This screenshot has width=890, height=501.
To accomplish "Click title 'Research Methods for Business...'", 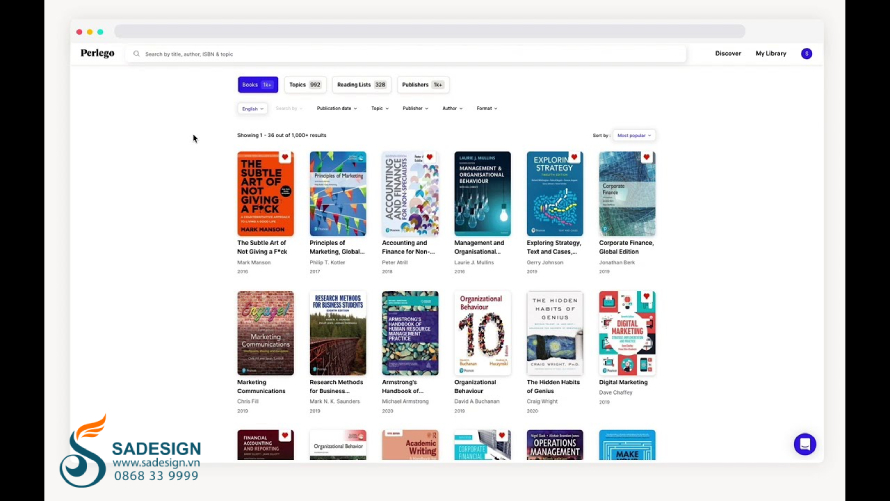I will (336, 386).
